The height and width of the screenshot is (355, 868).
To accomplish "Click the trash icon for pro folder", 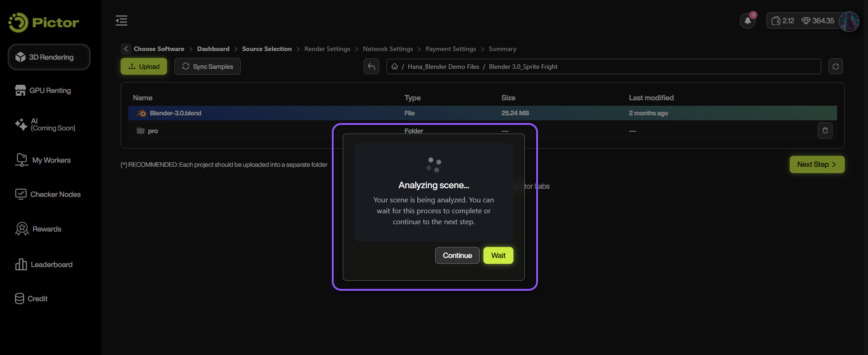I will (x=825, y=131).
